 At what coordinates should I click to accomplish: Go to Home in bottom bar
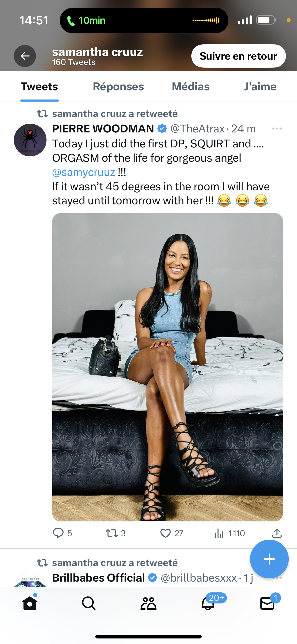pyautogui.click(x=30, y=603)
